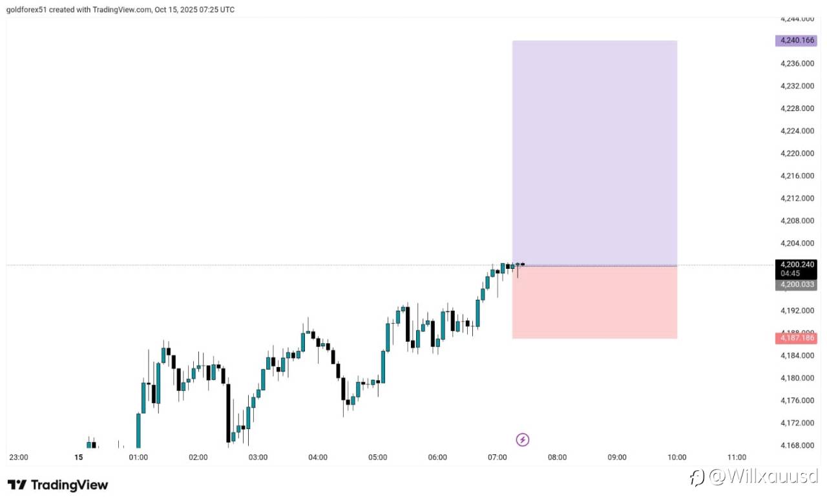Click the icon beside the @Willxauusd watermark
This screenshot has width=827, height=504.
[x=697, y=478]
